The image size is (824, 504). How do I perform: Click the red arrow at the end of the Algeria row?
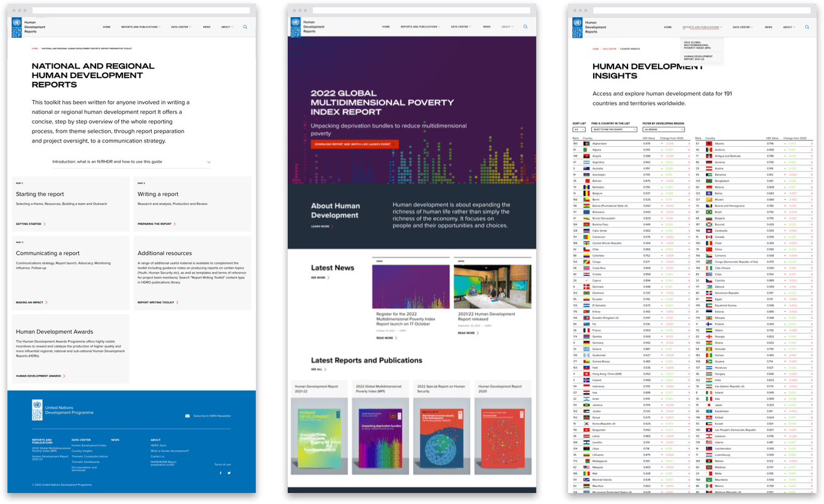tap(689, 150)
